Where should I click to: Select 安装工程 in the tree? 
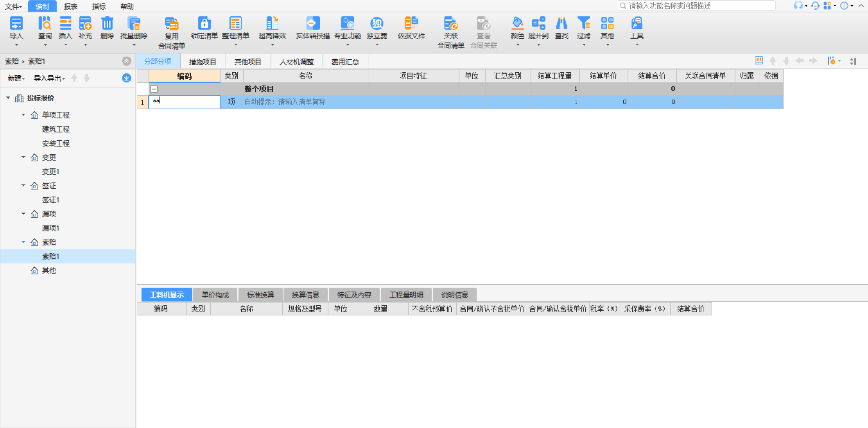(x=56, y=143)
